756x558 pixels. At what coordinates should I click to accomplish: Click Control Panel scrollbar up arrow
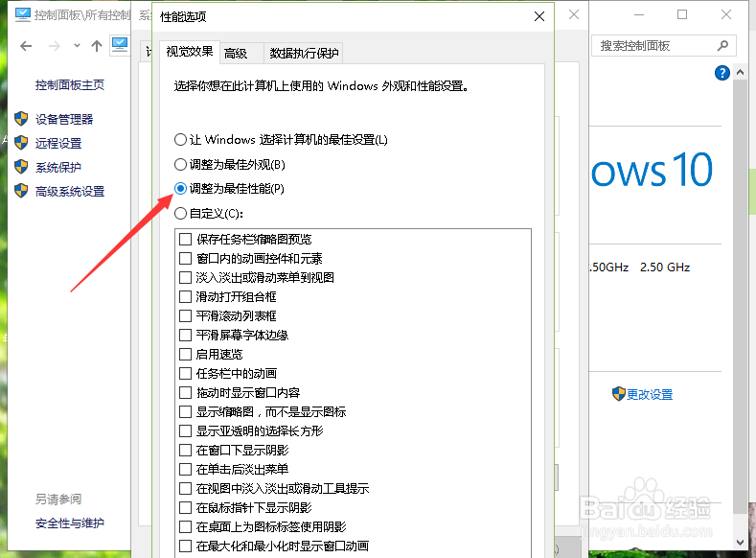coord(740,72)
